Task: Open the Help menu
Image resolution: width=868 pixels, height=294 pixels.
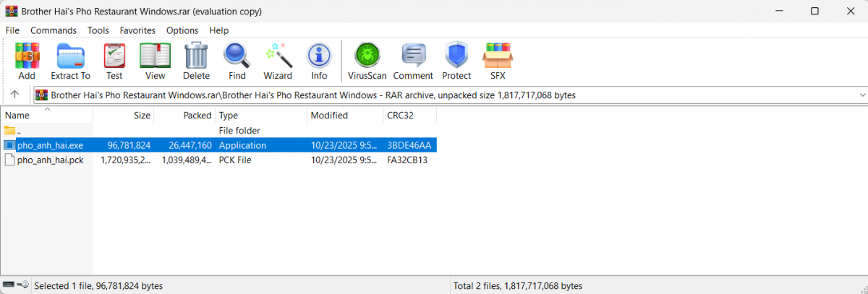Action: pyautogui.click(x=219, y=30)
